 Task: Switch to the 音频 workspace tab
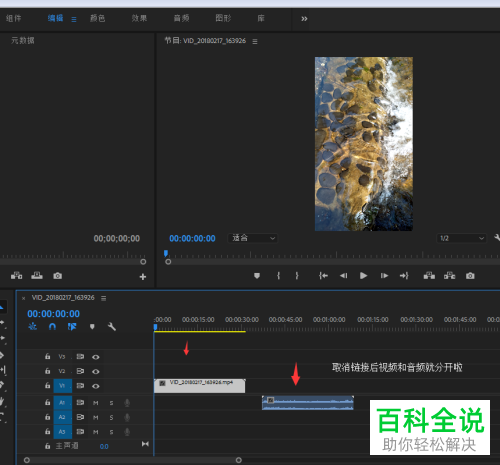[x=181, y=18]
